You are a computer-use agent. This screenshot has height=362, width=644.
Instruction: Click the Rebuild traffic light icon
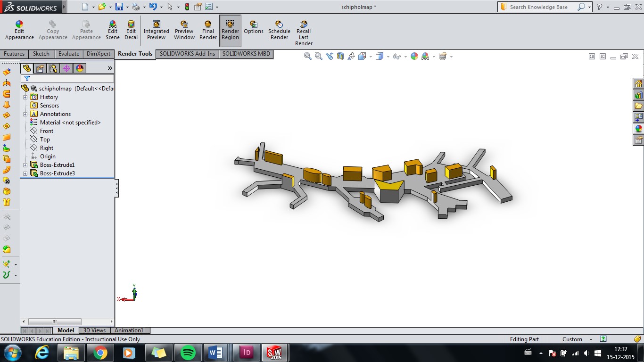point(187,7)
